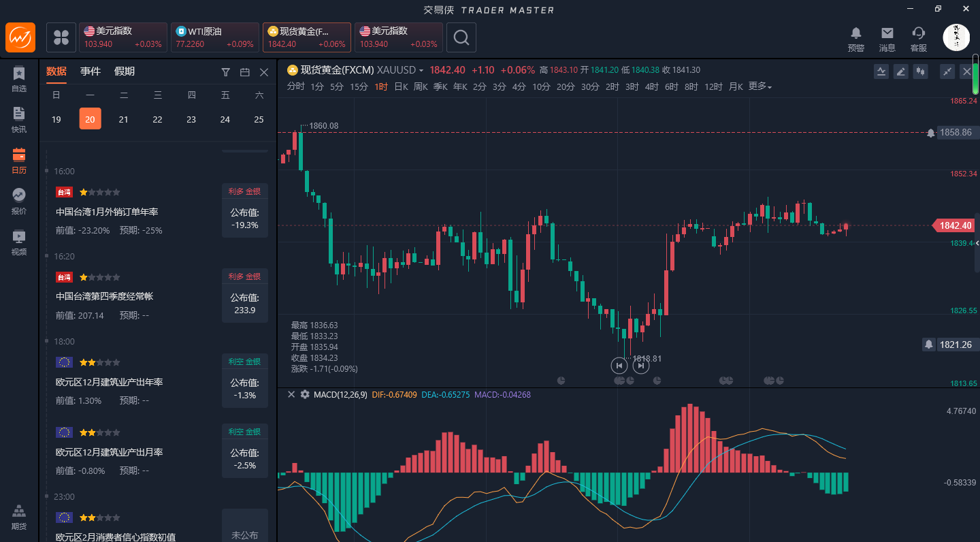Select the 周K timeframe
The width and height of the screenshot is (980, 542).
point(421,86)
